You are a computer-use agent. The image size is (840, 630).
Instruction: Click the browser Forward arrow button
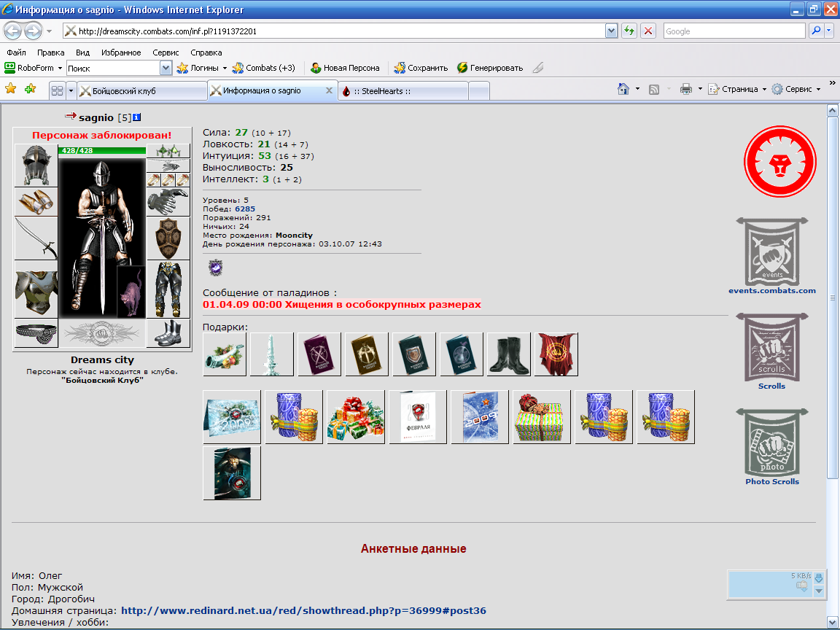coord(34,31)
